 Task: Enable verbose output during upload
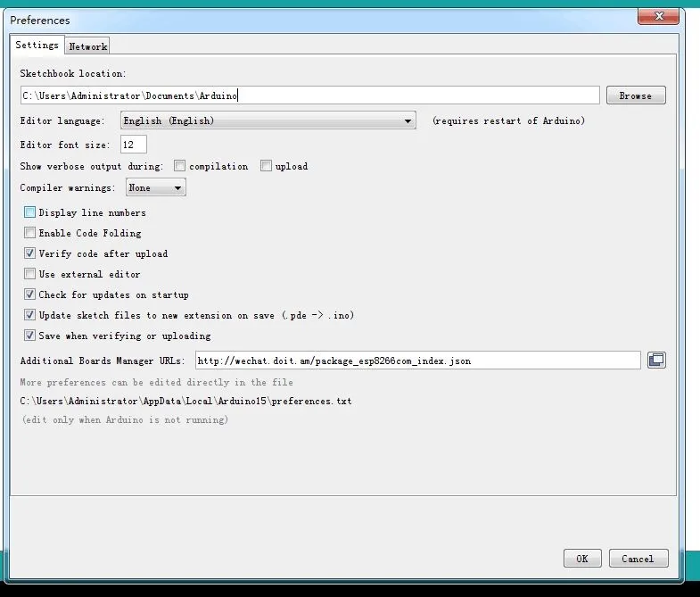tap(266, 166)
